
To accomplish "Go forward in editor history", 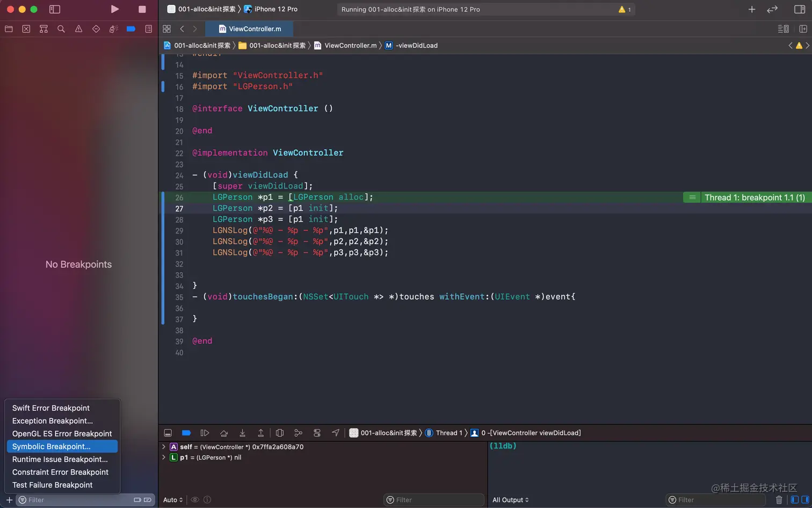I will pyautogui.click(x=194, y=29).
